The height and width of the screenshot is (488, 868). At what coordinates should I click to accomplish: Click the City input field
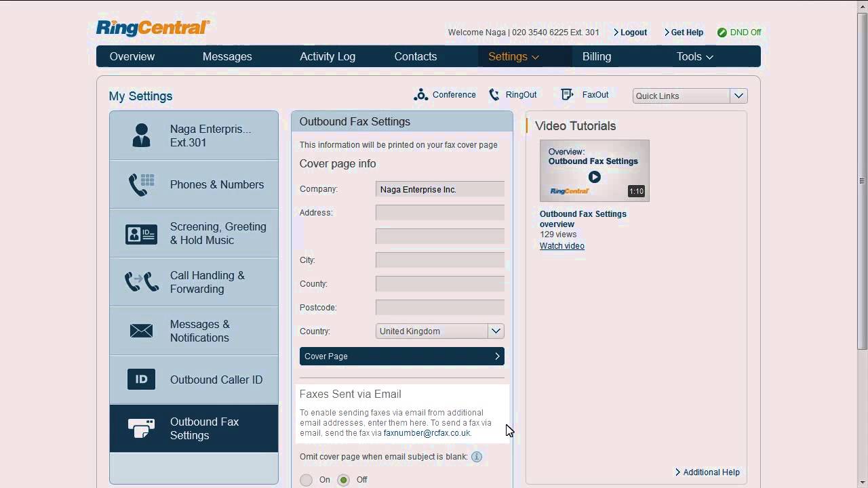[x=440, y=260]
